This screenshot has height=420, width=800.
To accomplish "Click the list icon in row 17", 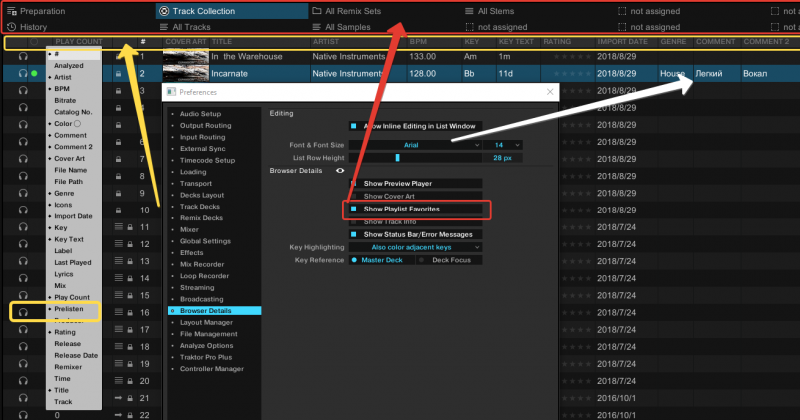I will (118, 329).
